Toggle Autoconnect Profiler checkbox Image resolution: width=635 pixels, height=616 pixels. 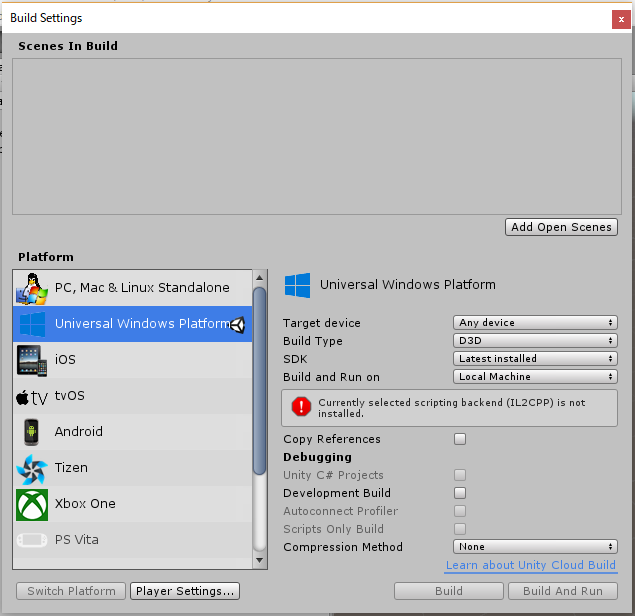460,511
